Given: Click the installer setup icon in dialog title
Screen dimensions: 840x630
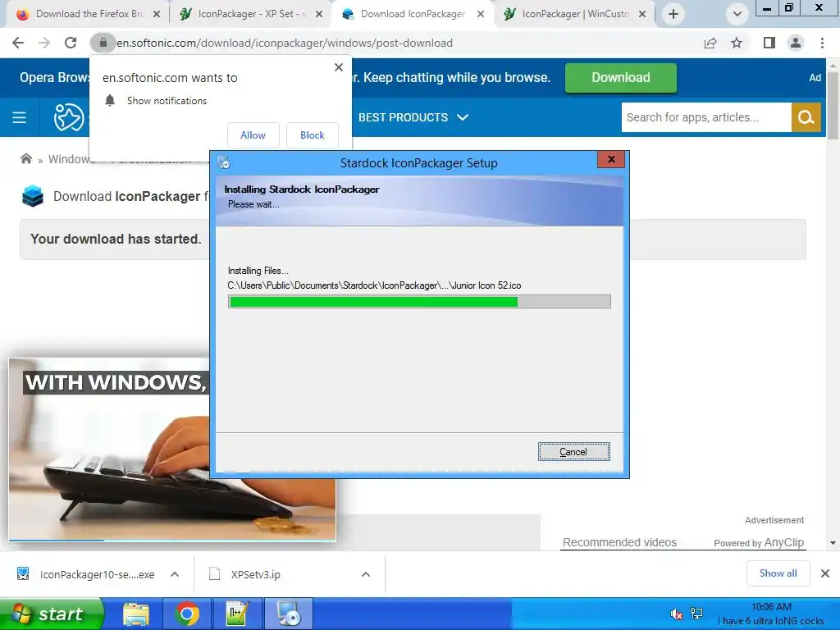Looking at the screenshot, I should pyautogui.click(x=224, y=162).
